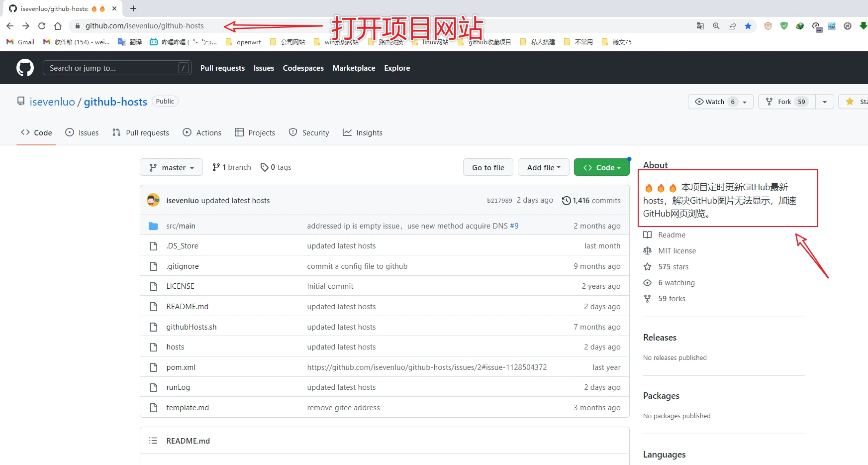Click Explore in the top navigation
This screenshot has height=465, width=868.
[x=397, y=68]
